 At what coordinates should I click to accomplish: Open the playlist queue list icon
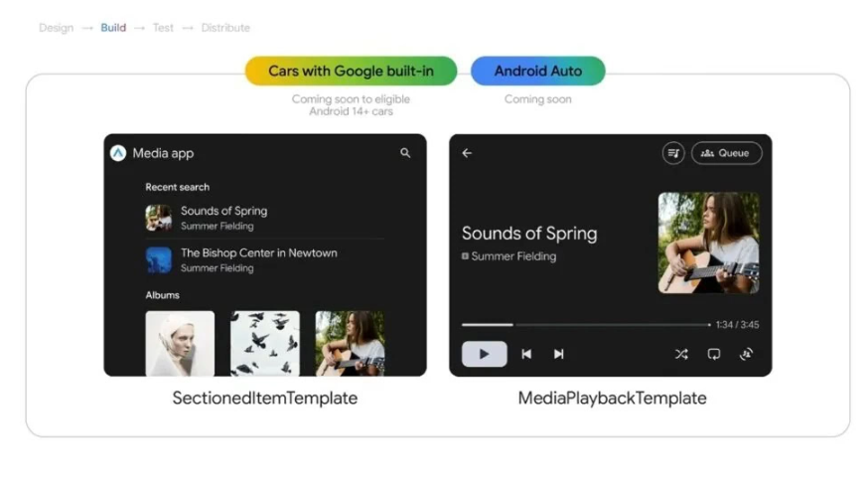click(x=673, y=153)
